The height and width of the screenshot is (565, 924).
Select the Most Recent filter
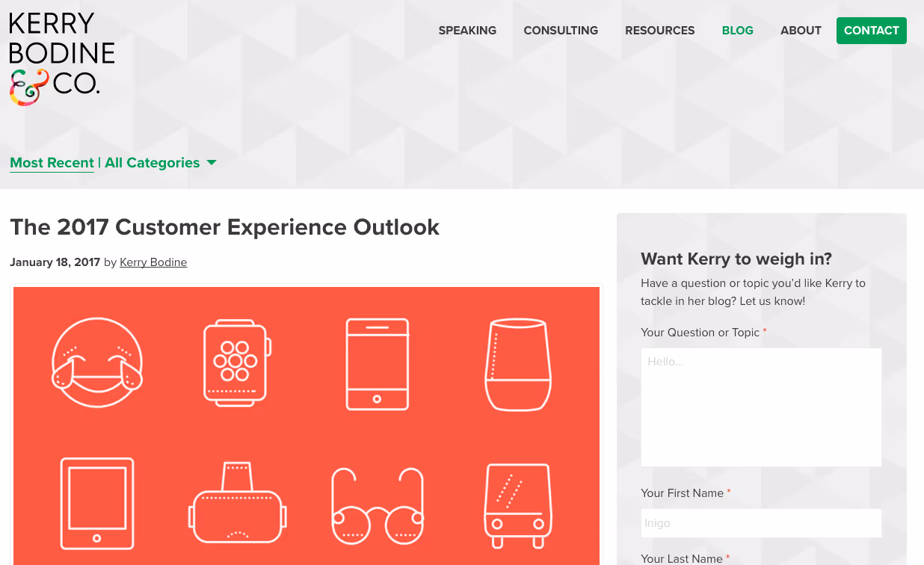click(x=52, y=163)
